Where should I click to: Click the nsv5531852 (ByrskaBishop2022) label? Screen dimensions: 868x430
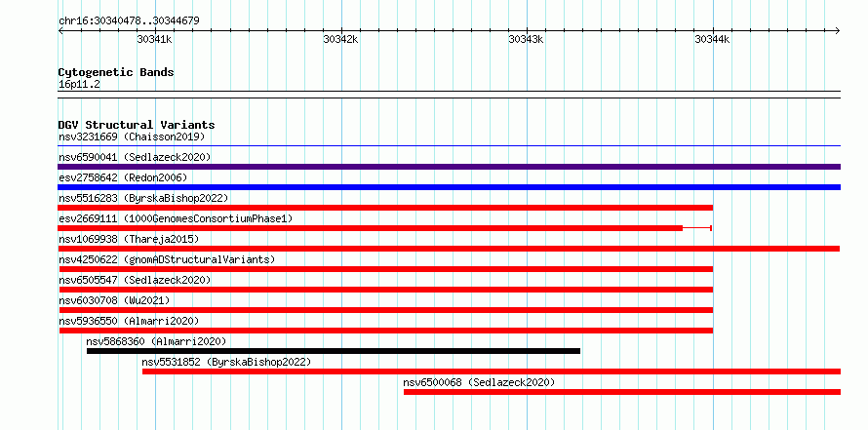(226, 362)
